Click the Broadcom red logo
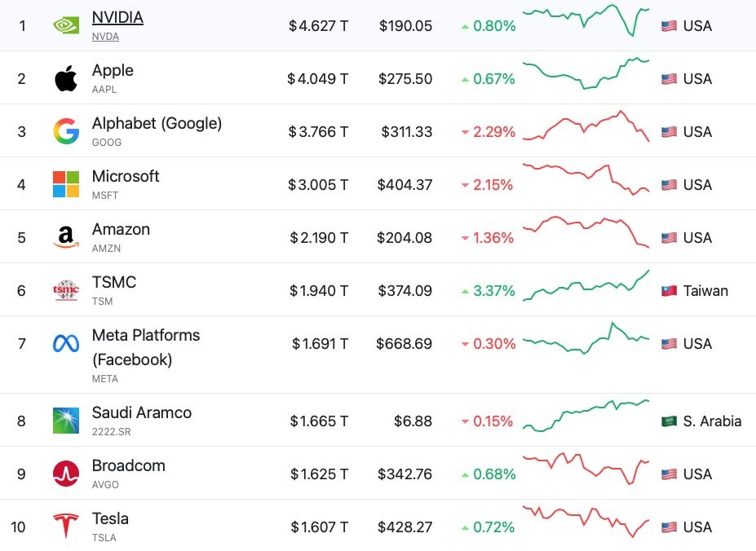The image size is (756, 551). pyautogui.click(x=66, y=474)
